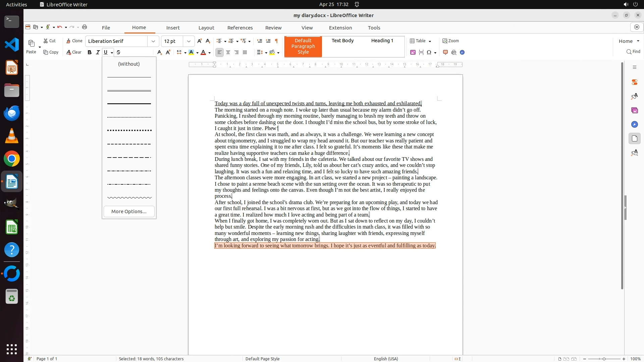Apply yellow highlighting color swatch
This screenshot has height=362, width=644.
(191, 52)
